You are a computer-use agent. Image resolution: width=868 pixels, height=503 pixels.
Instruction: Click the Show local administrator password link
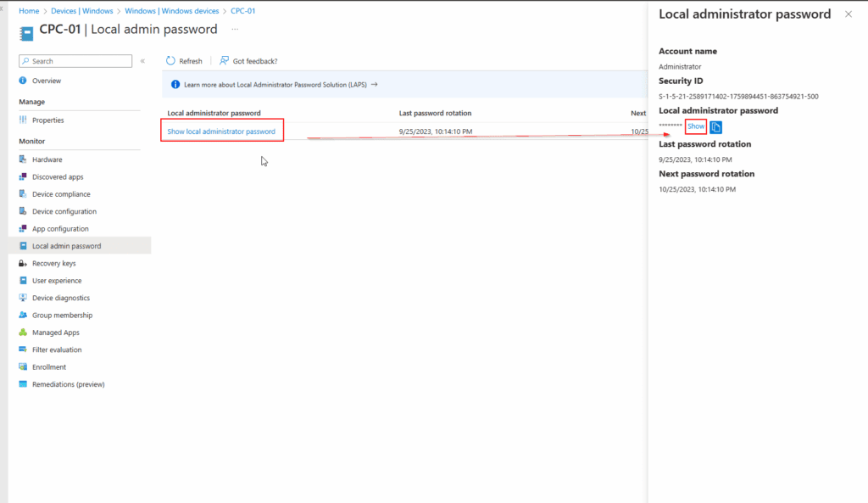tap(221, 131)
